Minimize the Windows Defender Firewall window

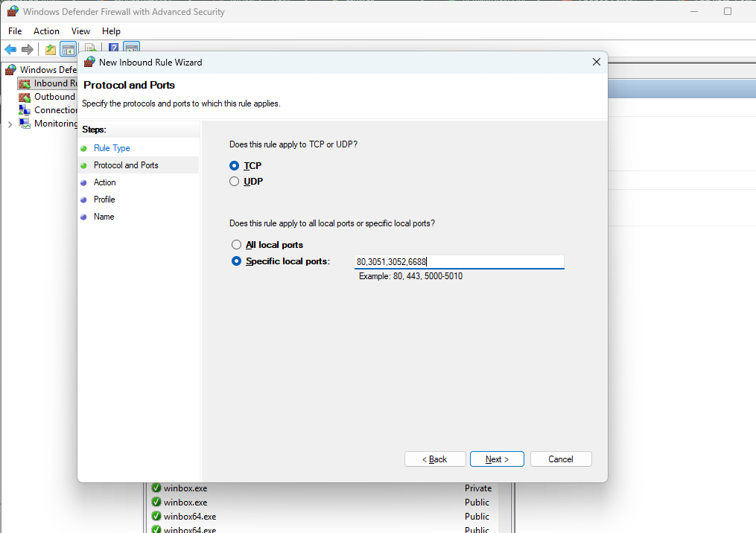point(694,11)
